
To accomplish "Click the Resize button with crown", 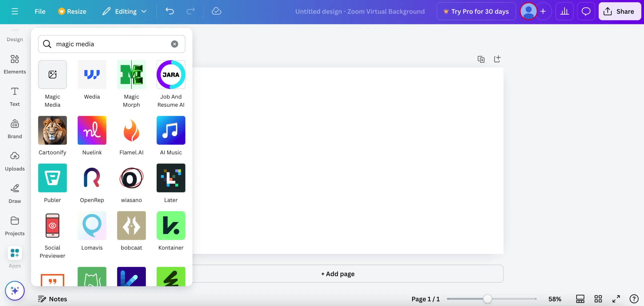I will [72, 11].
